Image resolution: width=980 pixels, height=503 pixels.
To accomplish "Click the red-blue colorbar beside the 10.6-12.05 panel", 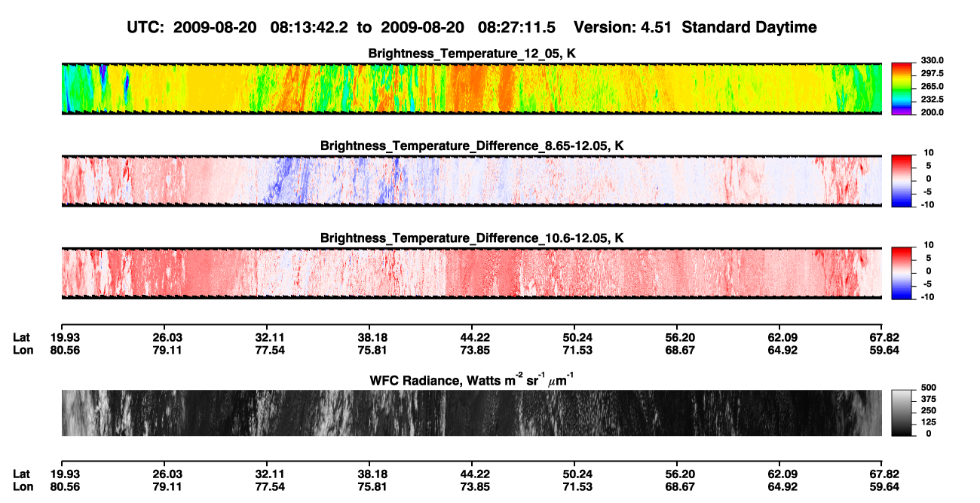I will click(902, 273).
